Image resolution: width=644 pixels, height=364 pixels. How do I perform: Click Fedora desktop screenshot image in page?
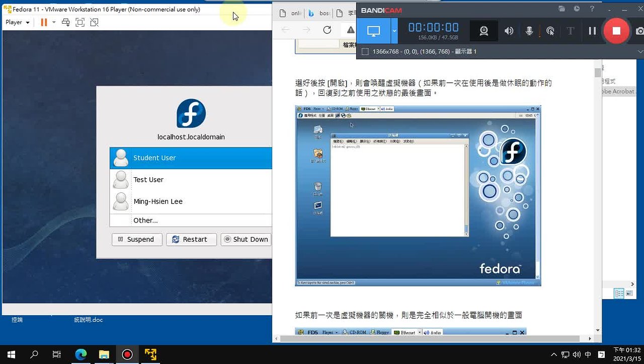point(418,195)
